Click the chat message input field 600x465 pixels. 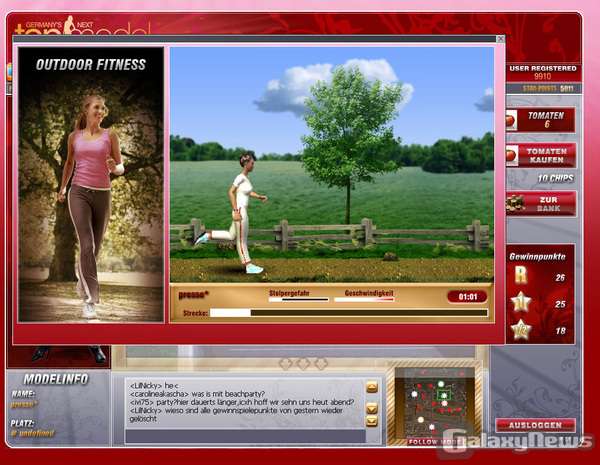pos(246,436)
